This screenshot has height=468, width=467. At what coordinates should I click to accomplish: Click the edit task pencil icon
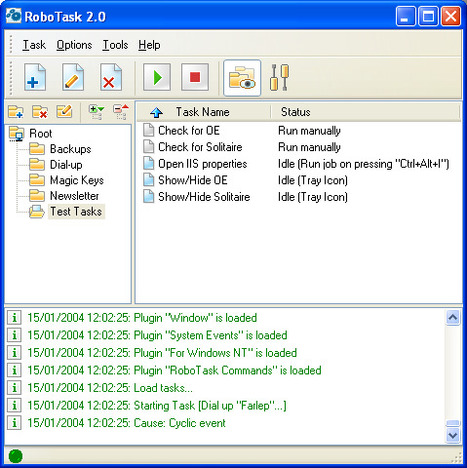73,77
